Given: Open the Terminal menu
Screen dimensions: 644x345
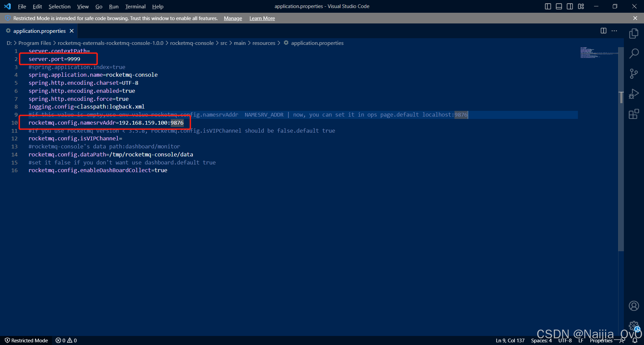Looking at the screenshot, I should point(135,6).
